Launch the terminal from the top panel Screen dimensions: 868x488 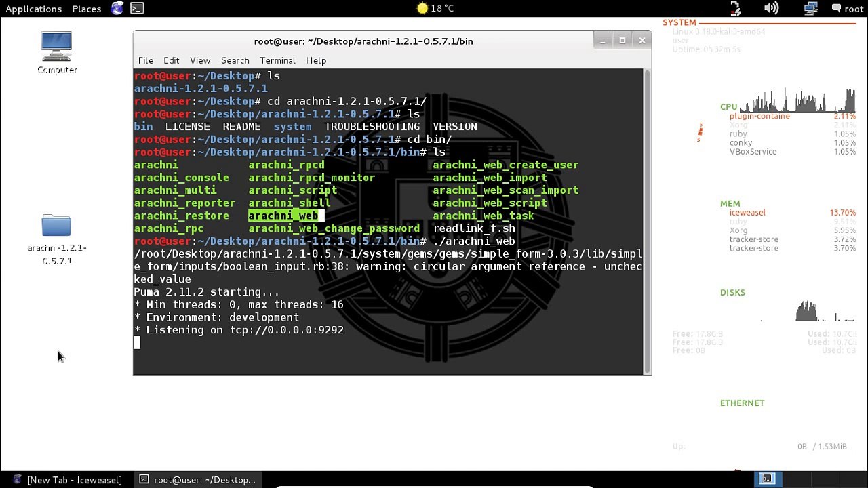pos(137,8)
